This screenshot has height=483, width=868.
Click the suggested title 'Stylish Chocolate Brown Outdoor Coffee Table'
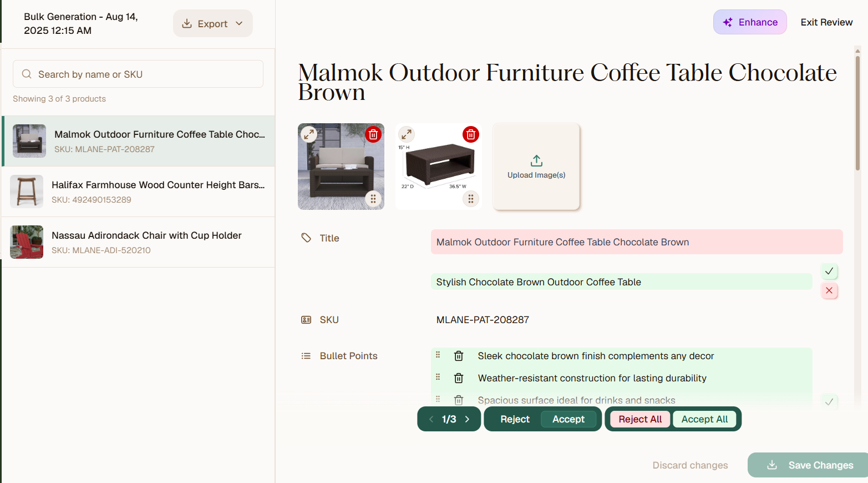click(x=622, y=282)
